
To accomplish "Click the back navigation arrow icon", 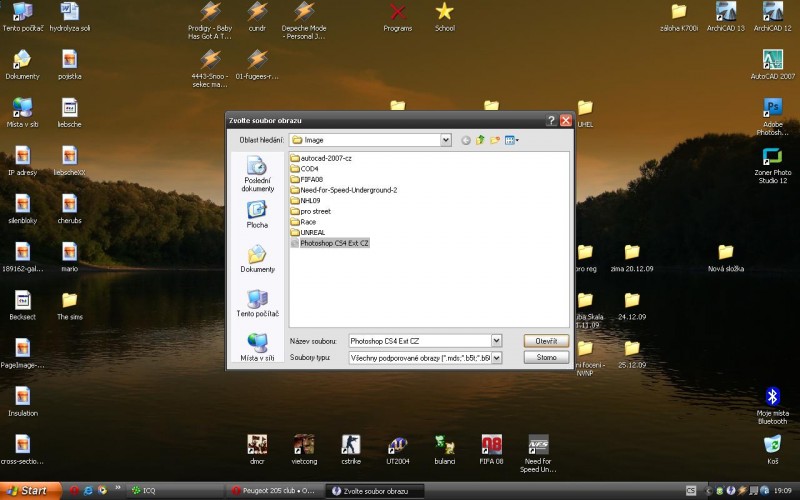I will [x=466, y=140].
